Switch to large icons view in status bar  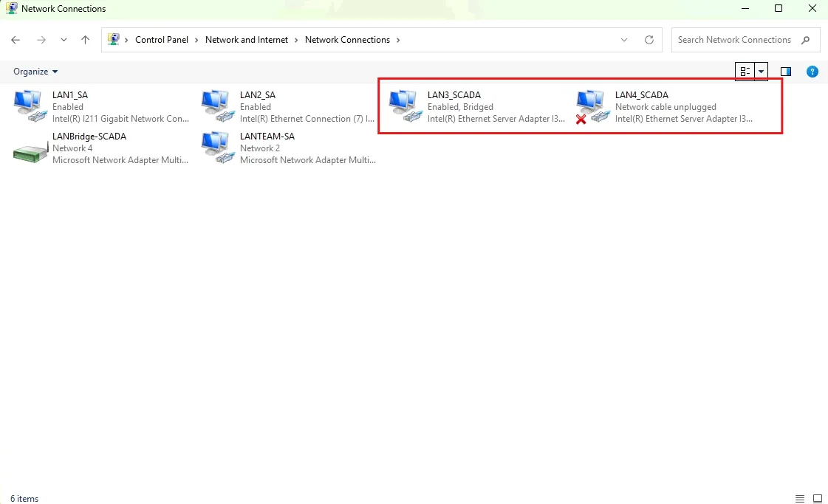(818, 498)
